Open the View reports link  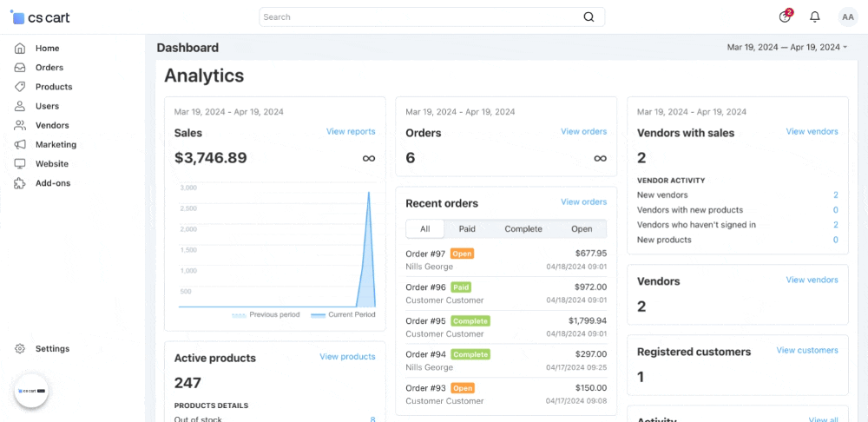click(351, 132)
